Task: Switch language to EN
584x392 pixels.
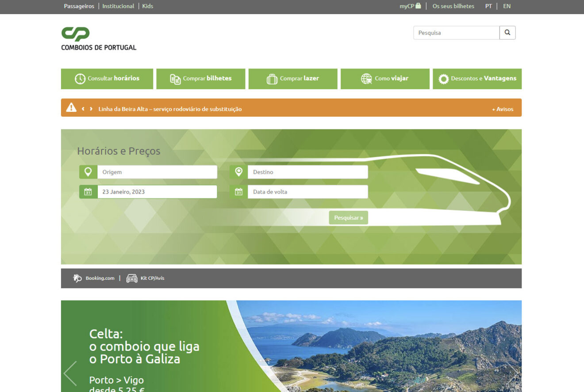Action: 507,6
